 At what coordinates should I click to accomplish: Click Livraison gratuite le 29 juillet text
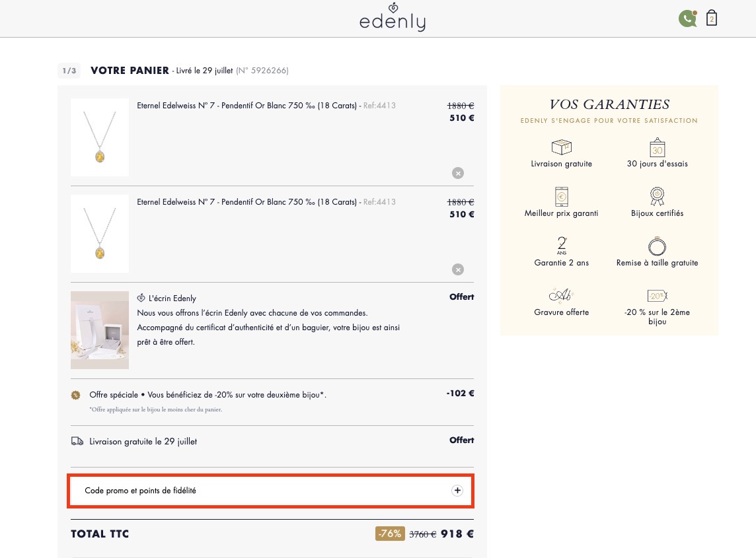143,441
